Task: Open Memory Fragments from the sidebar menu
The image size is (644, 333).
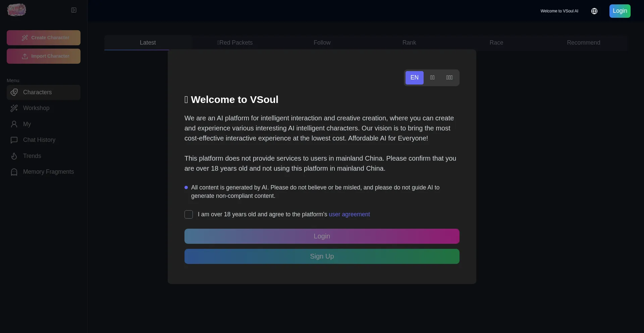Action: (44, 172)
